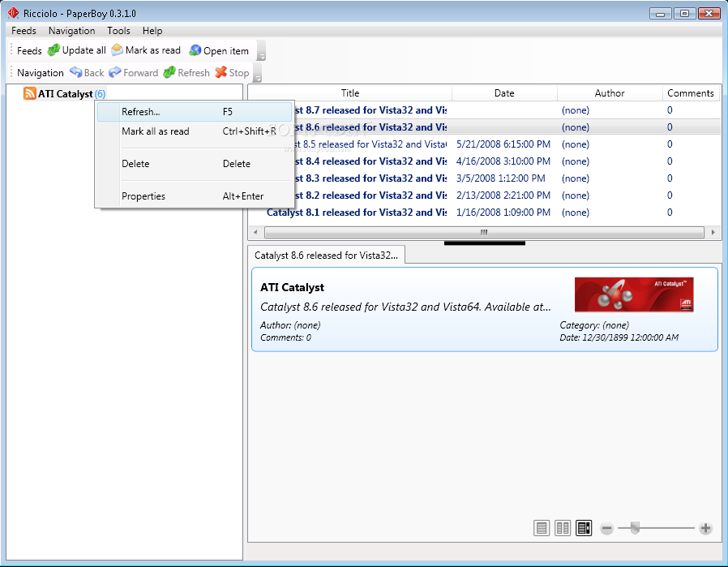Click Refresh in the Navigation toolbar
The image size is (728, 567).
(186, 72)
